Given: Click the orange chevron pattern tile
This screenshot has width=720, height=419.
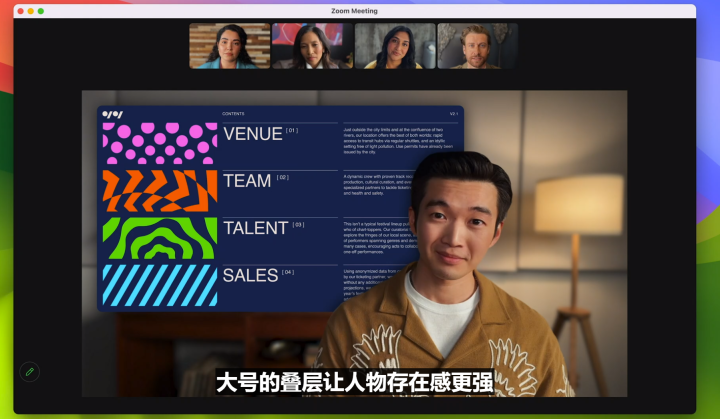Looking at the screenshot, I should click(x=160, y=191).
